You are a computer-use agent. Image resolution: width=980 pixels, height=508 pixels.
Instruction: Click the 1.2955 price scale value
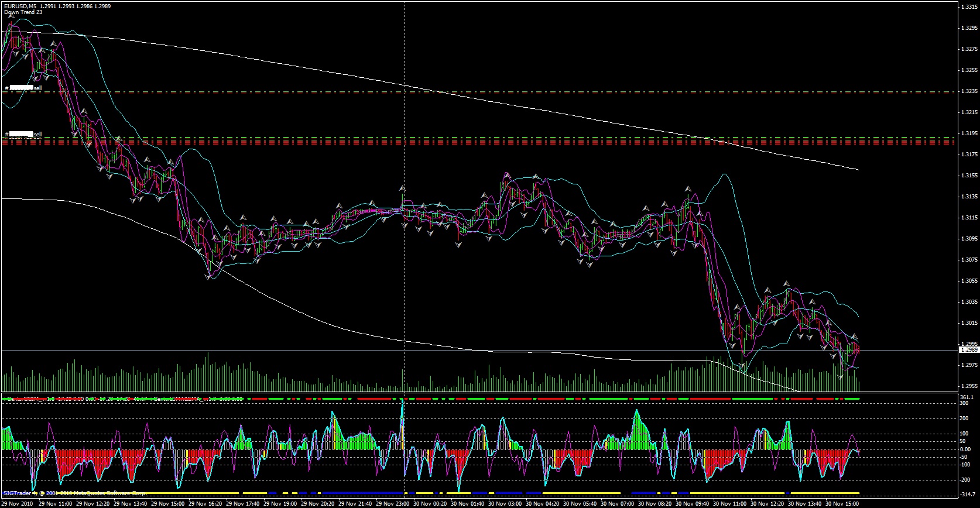(969, 386)
